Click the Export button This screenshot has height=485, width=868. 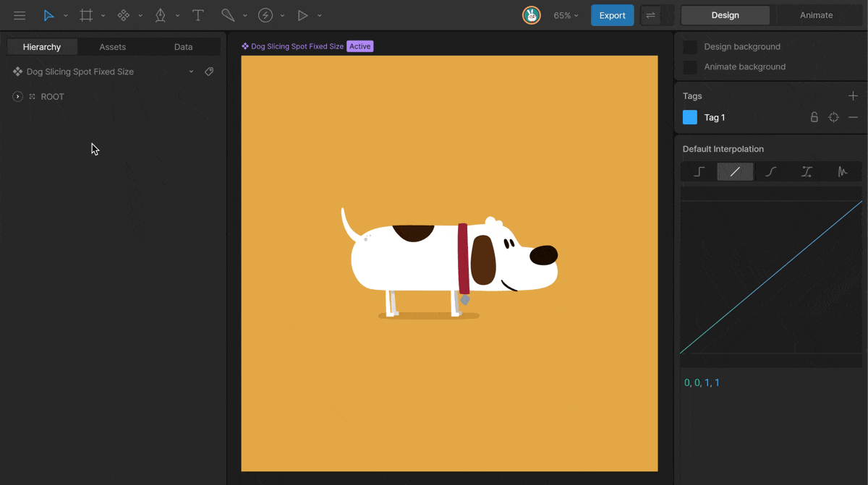tap(612, 15)
